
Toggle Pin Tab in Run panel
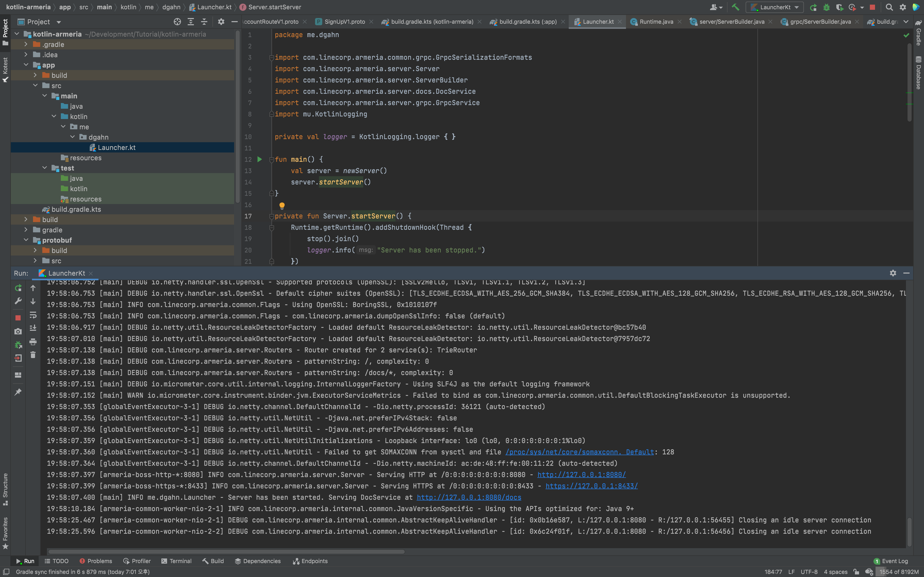pos(18,392)
